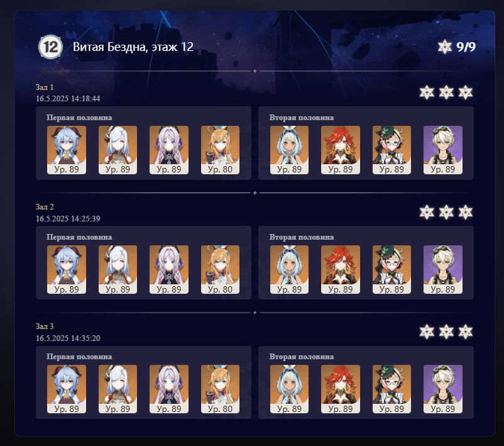Select silver-haired second character in Зал 2 first half
Screen dimensions: 504x446
coord(118,270)
